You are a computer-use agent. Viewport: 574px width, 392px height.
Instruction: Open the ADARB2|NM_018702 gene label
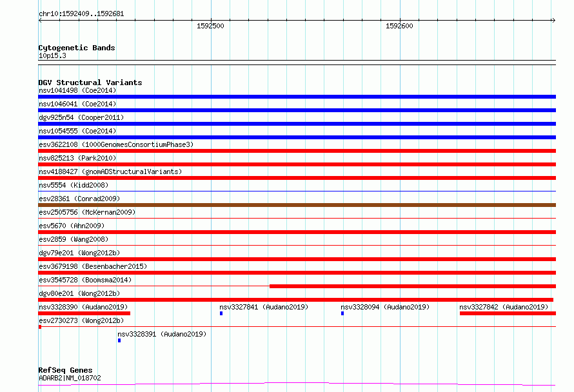[x=70, y=378]
